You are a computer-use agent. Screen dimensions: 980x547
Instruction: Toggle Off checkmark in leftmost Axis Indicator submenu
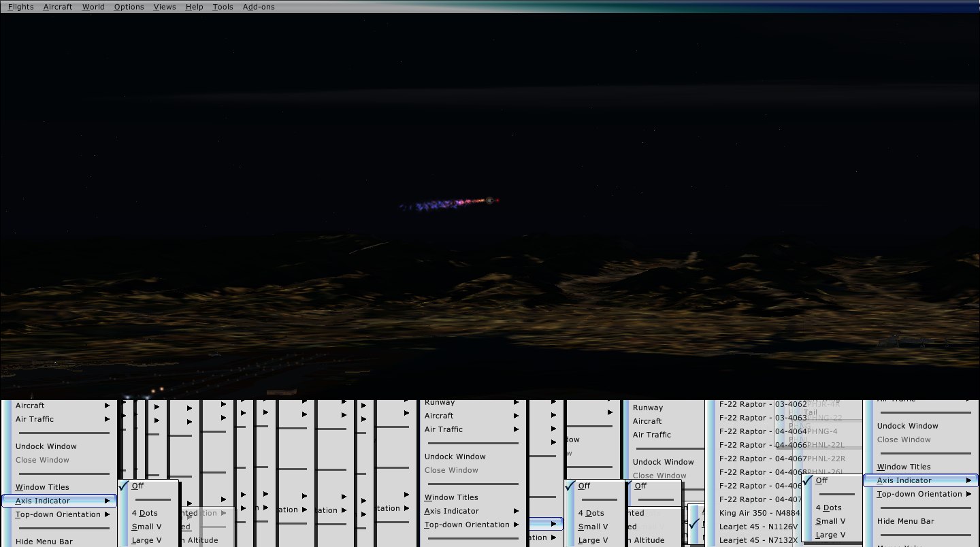[x=137, y=486]
